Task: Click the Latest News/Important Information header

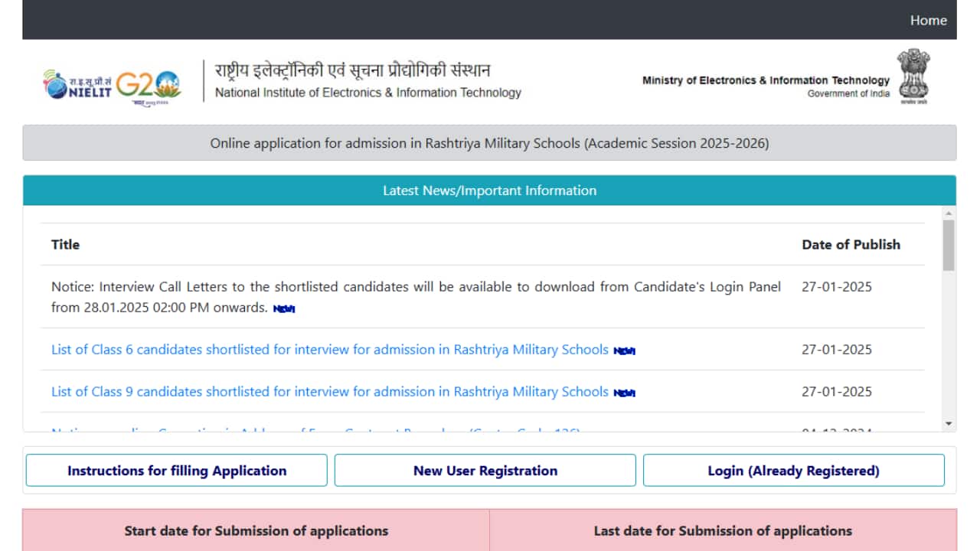Action: (x=490, y=191)
